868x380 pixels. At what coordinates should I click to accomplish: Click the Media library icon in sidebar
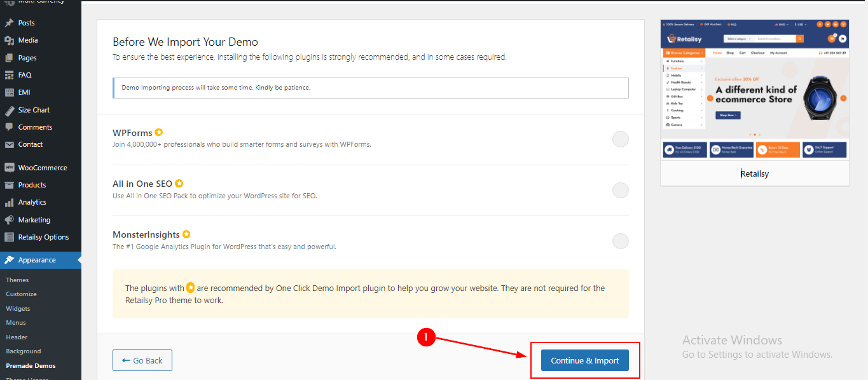(9, 40)
